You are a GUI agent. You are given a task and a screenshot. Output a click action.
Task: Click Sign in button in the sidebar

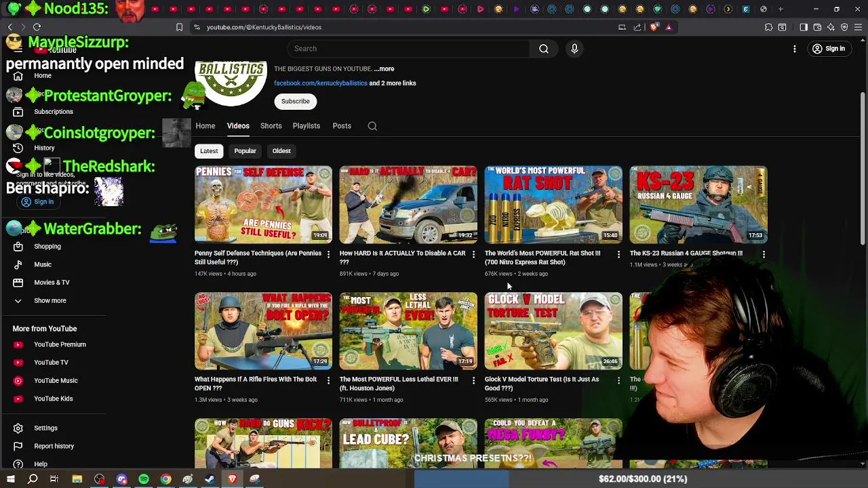pos(37,202)
